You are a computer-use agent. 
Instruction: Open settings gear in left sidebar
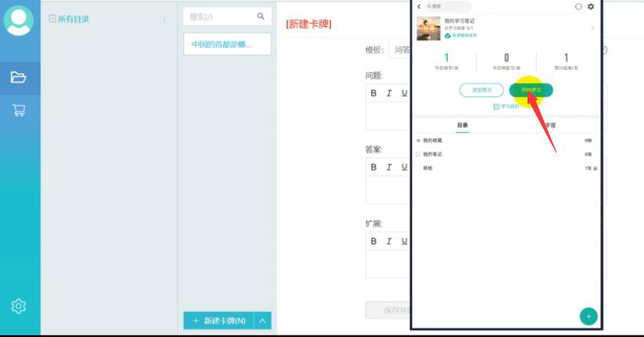coord(19,306)
